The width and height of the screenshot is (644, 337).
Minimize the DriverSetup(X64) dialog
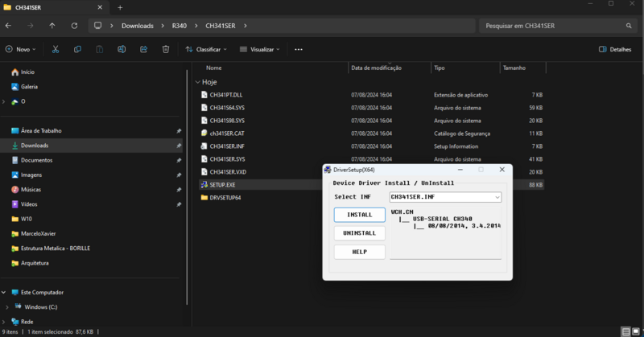pos(460,170)
